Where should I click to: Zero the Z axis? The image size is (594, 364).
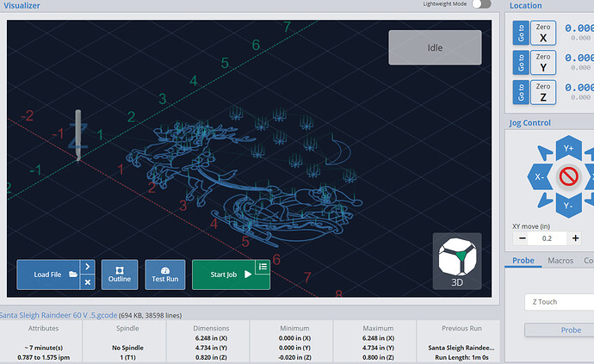click(x=543, y=92)
